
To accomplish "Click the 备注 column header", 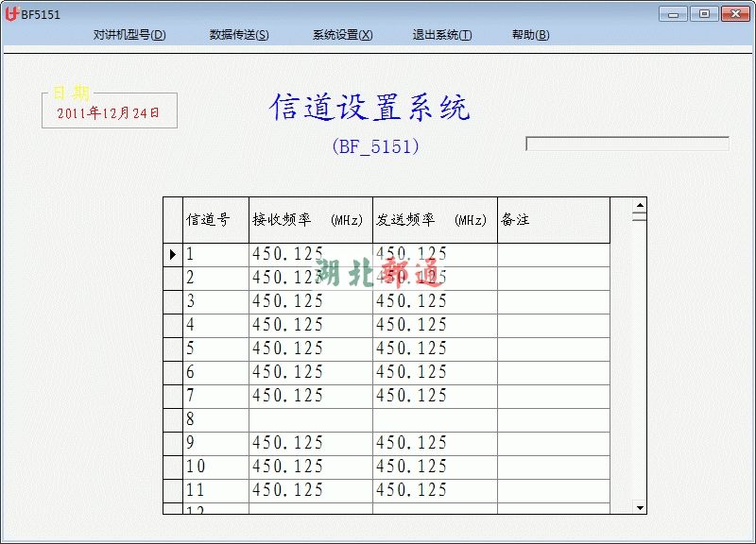I will coord(553,220).
